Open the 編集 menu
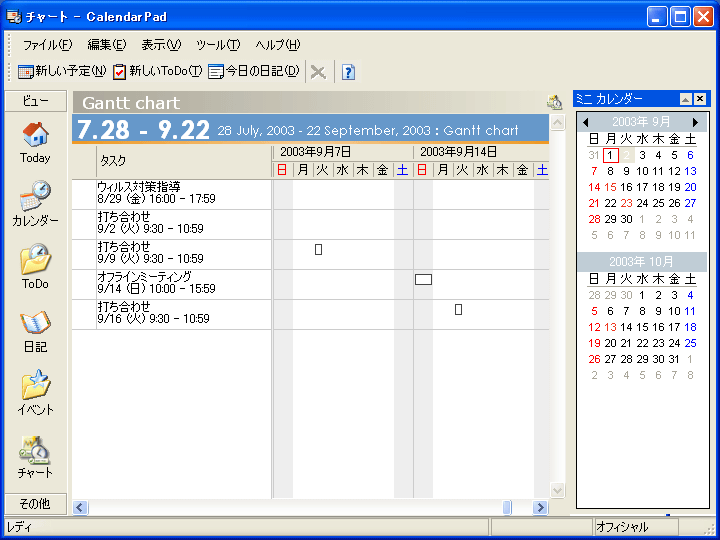The height and width of the screenshot is (540, 720). click(x=107, y=45)
